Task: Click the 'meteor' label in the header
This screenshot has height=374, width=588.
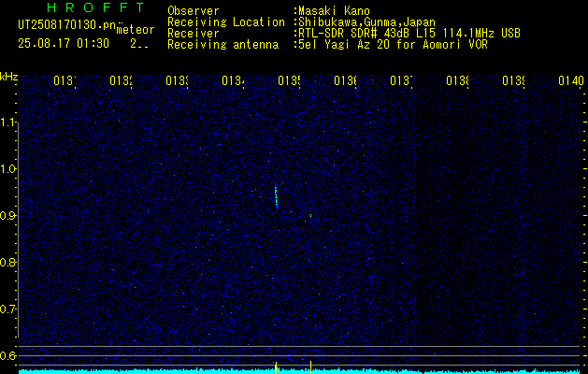Action: point(136,30)
